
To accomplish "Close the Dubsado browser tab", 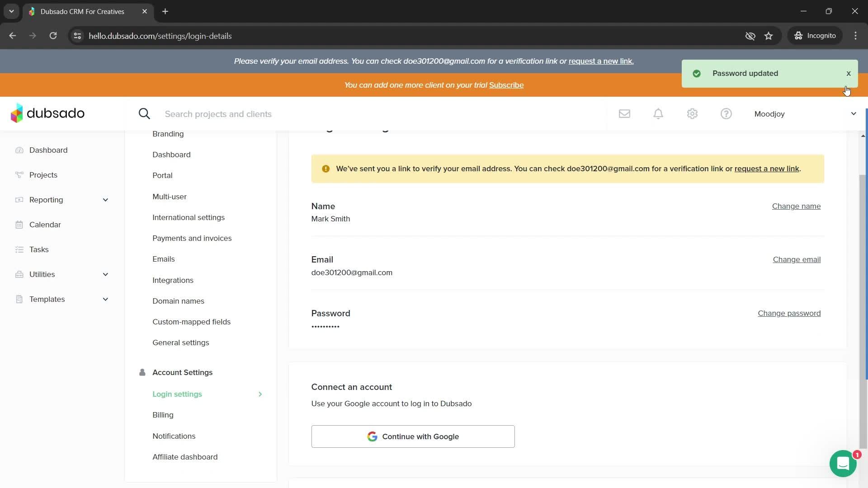I will click(144, 11).
